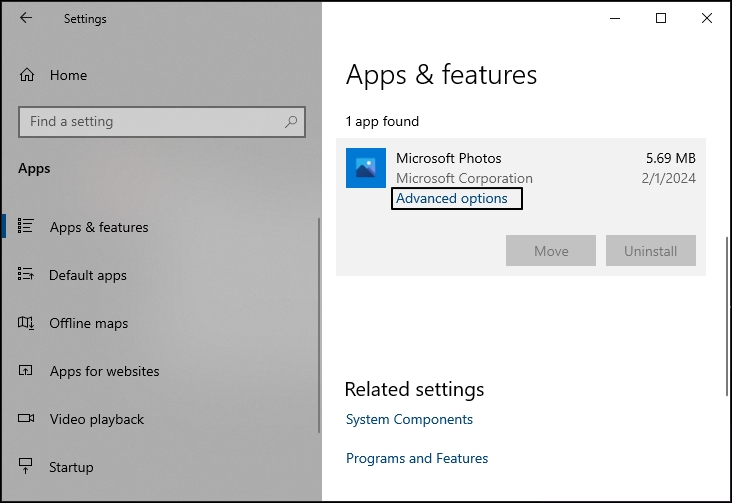Viewport: 732px width, 503px height.
Task: Open Apps & features page
Action: click(x=99, y=227)
